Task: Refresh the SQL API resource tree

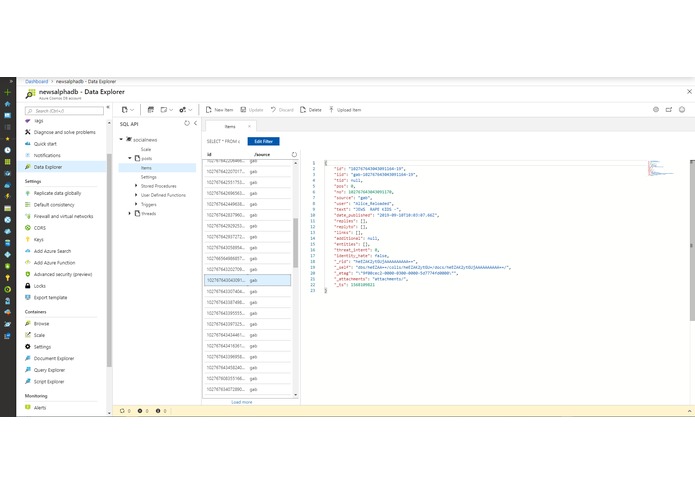Action: click(x=187, y=124)
